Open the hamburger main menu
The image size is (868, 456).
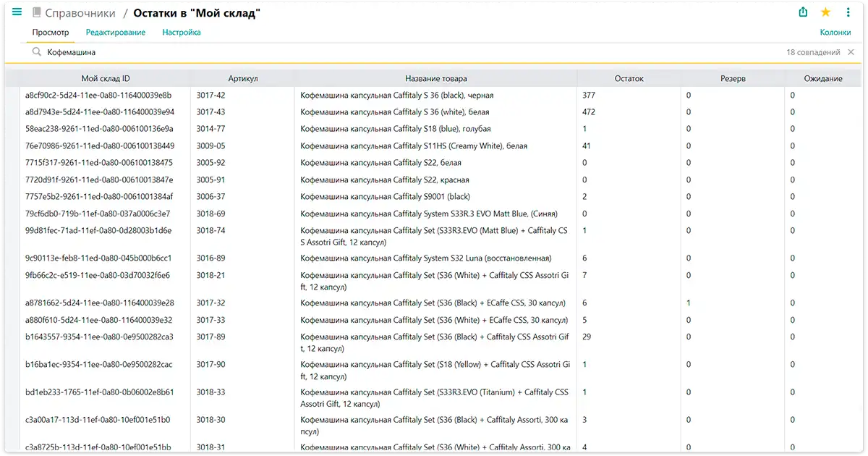[x=17, y=12]
